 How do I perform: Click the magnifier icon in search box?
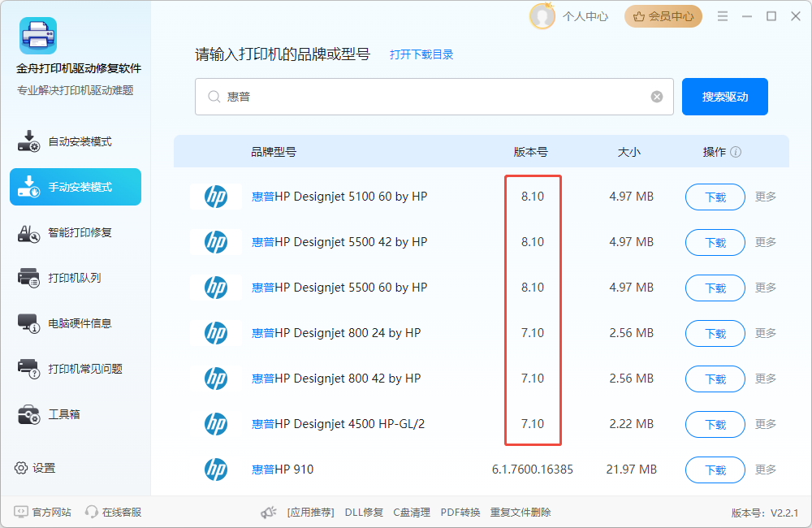point(214,97)
